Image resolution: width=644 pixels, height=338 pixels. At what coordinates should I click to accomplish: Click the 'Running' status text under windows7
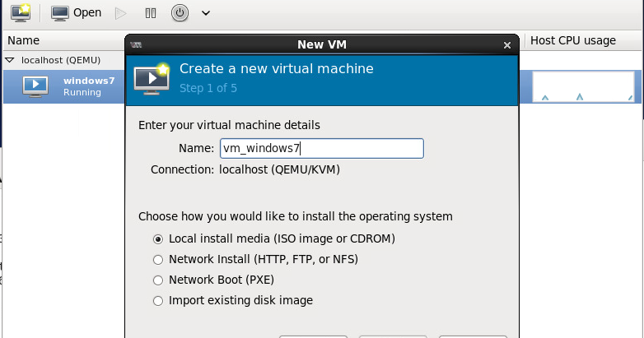tap(82, 92)
